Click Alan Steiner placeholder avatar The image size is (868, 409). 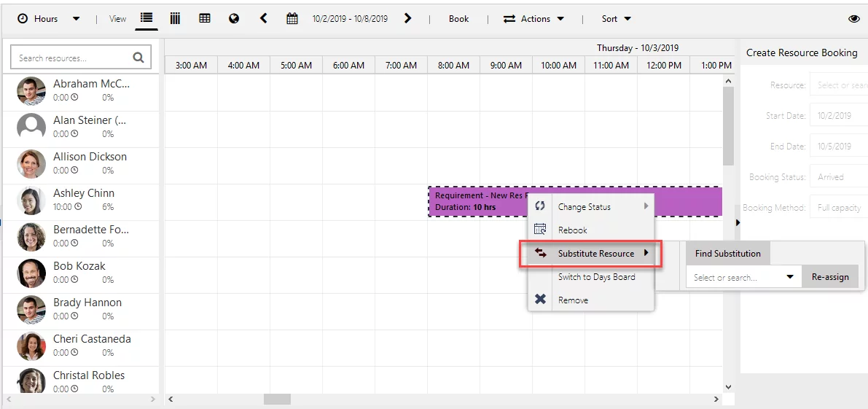pos(31,128)
